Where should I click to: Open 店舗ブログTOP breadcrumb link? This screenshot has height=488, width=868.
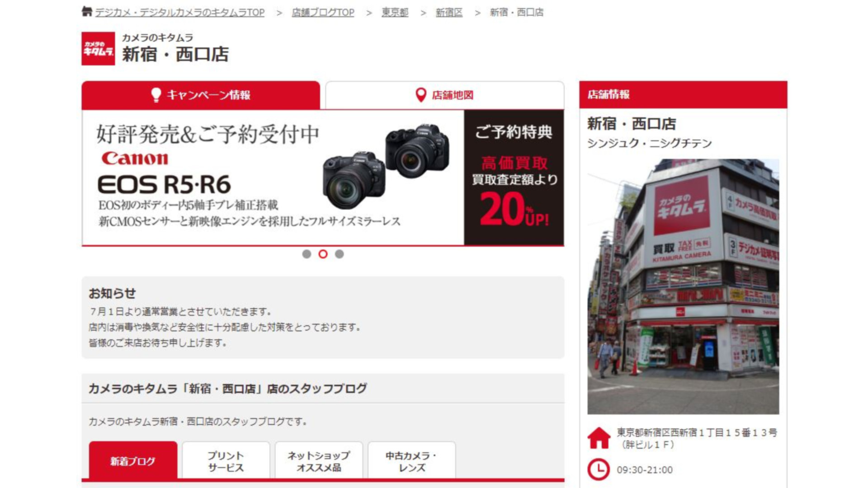click(x=323, y=12)
